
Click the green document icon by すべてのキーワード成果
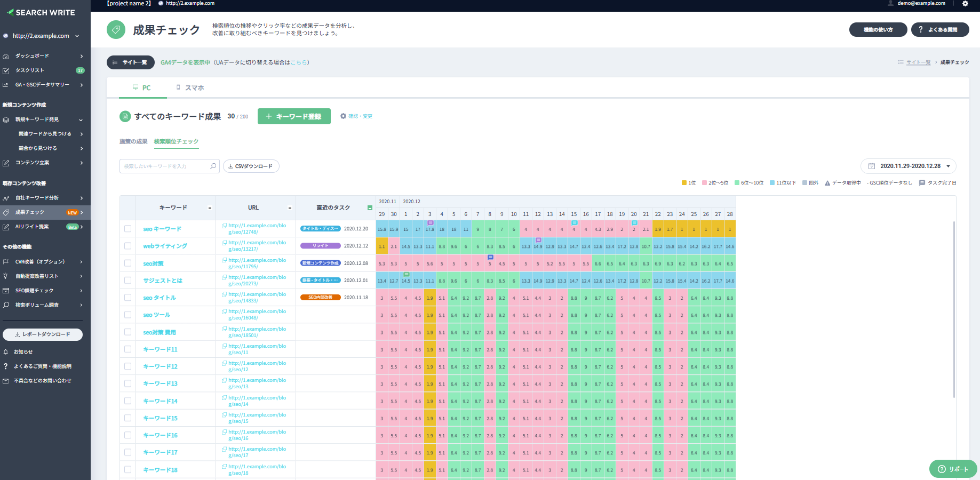pos(125,116)
